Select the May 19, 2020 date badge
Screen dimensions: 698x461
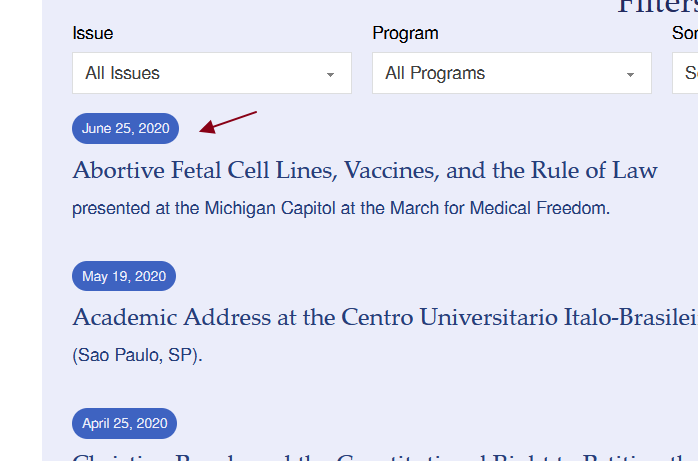124,276
